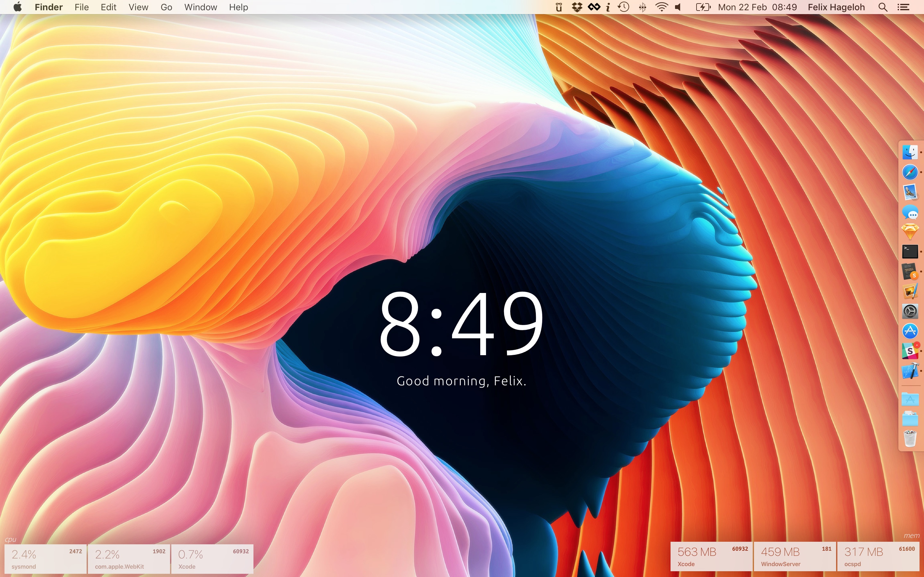Open Notification Center list icon
924x577 pixels.
(903, 7)
